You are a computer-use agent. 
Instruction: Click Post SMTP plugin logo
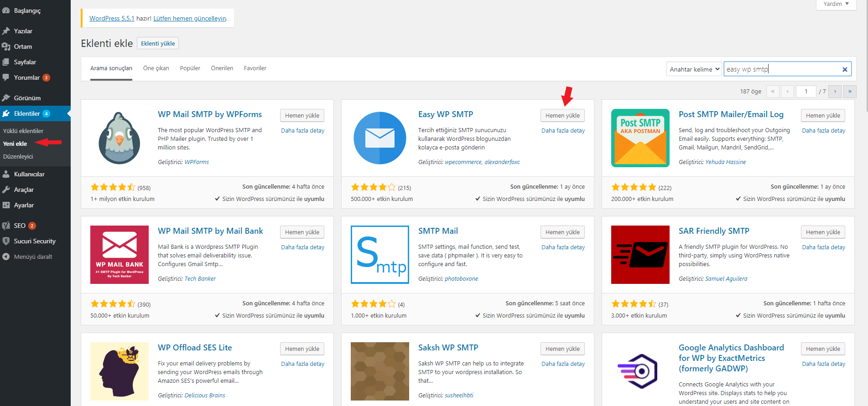[640, 138]
